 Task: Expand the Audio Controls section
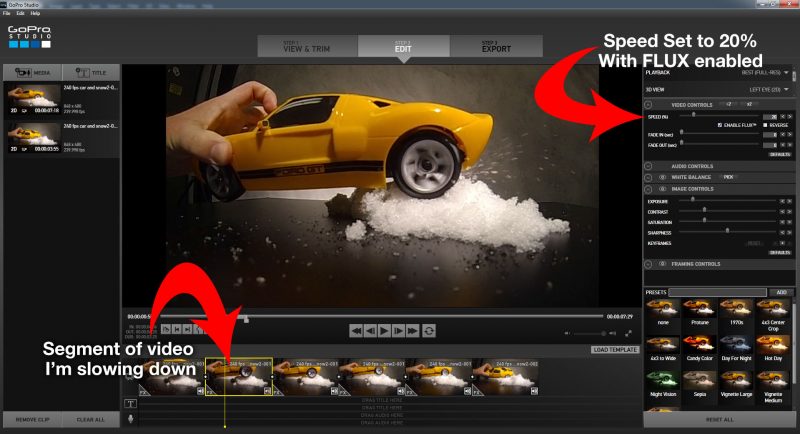[649, 166]
